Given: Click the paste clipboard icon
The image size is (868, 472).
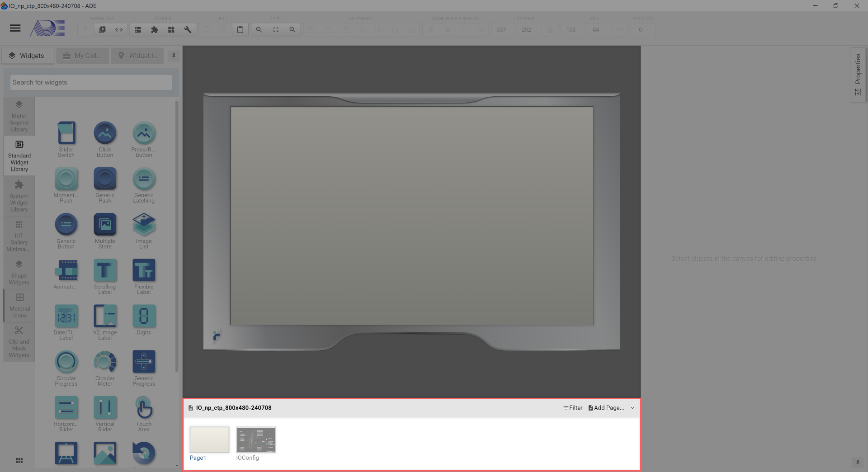Looking at the screenshot, I should tap(241, 30).
